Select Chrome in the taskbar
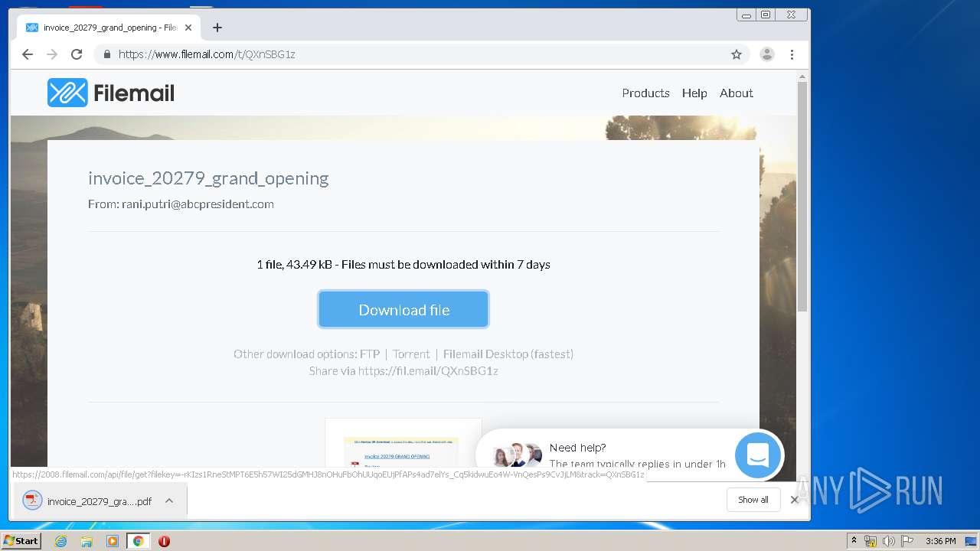The height and width of the screenshot is (551, 980). [x=138, y=541]
